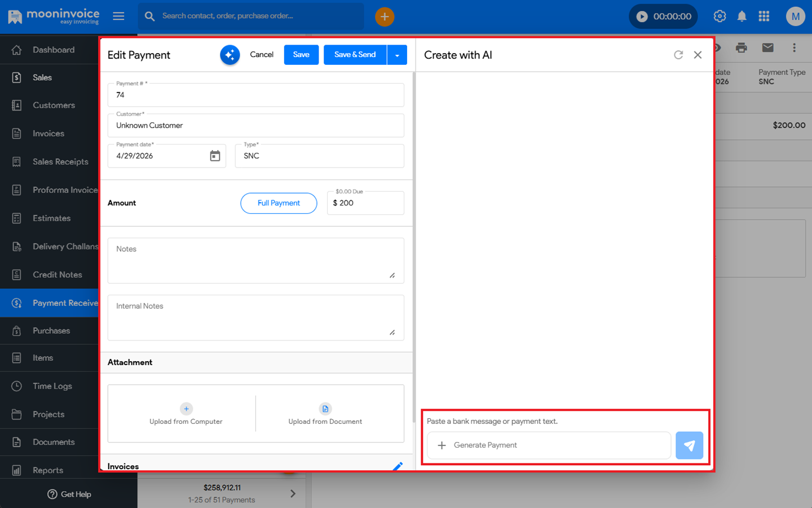This screenshot has height=508, width=812.
Task: Open the apps grid menu
Action: pyautogui.click(x=764, y=16)
